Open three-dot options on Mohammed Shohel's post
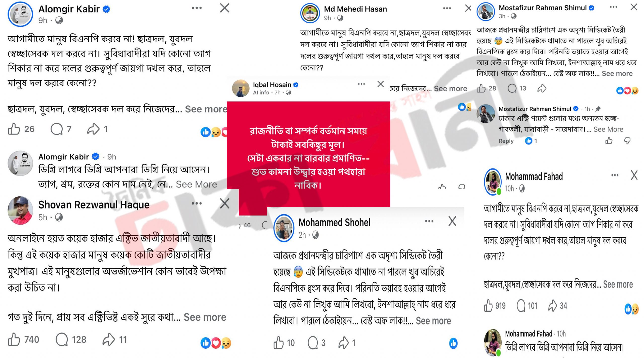644x358 pixels. tap(429, 221)
